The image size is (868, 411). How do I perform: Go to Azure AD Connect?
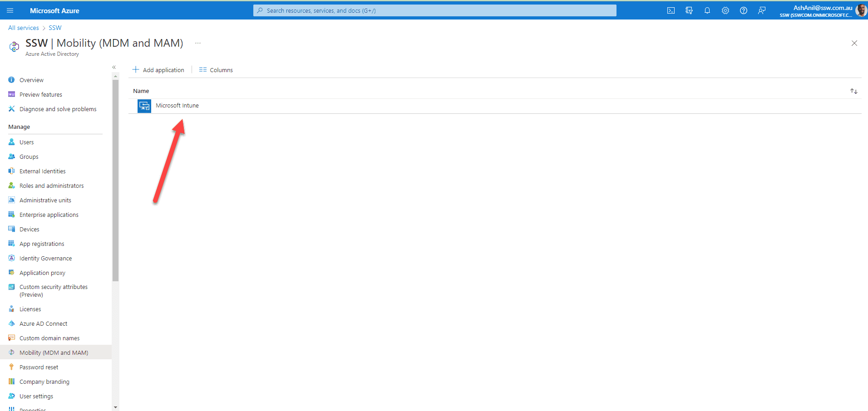[43, 323]
